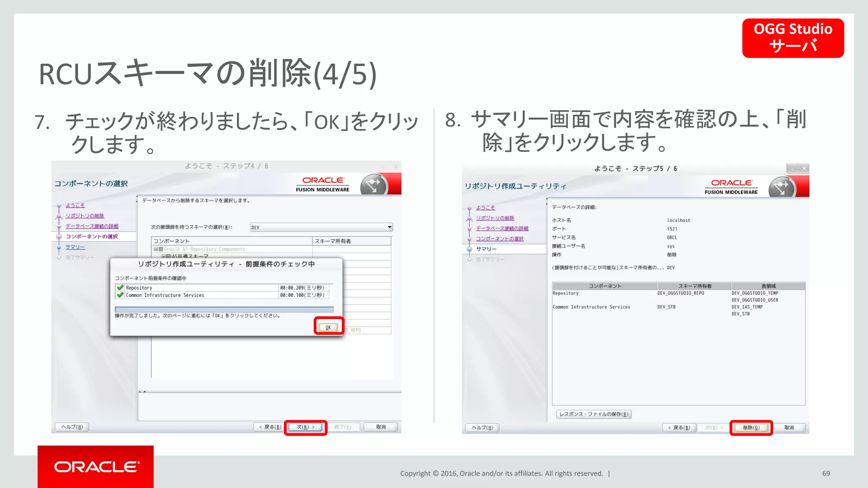868x488 pixels.
Task: Click OK in the prerequisite check dialog
Action: pyautogui.click(x=328, y=327)
